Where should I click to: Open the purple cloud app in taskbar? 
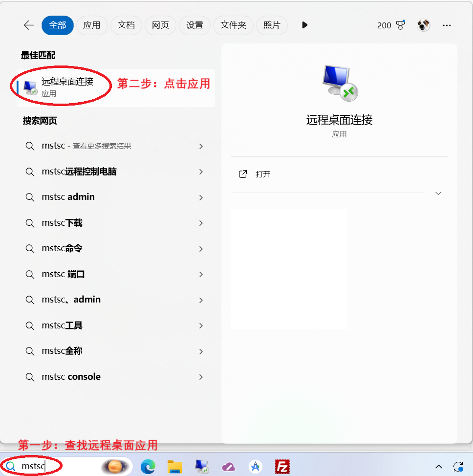(228, 466)
